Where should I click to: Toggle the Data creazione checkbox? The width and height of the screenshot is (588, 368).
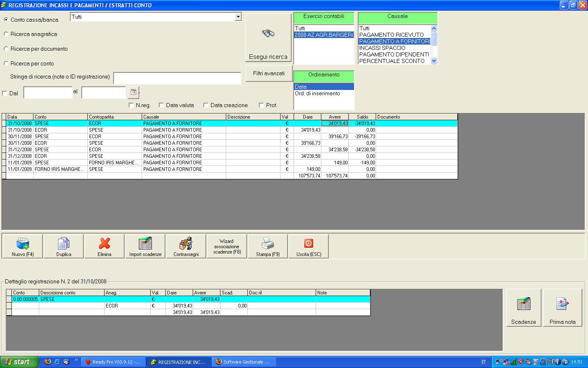(206, 105)
